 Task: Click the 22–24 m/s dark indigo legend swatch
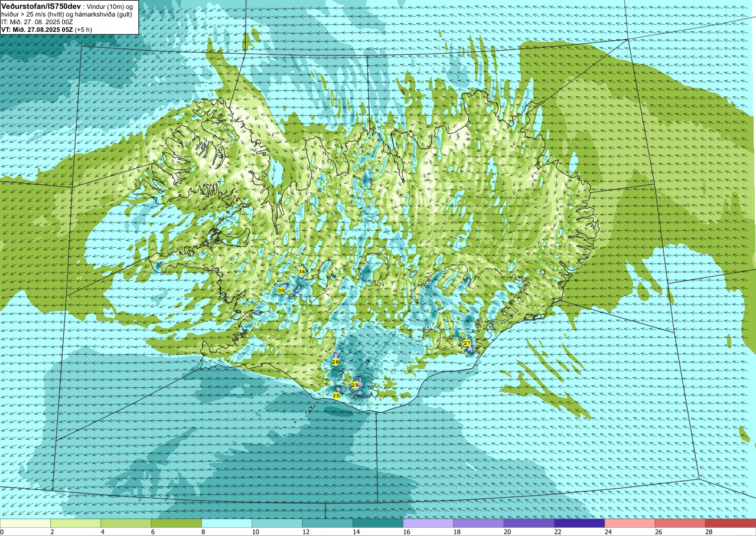point(579,523)
